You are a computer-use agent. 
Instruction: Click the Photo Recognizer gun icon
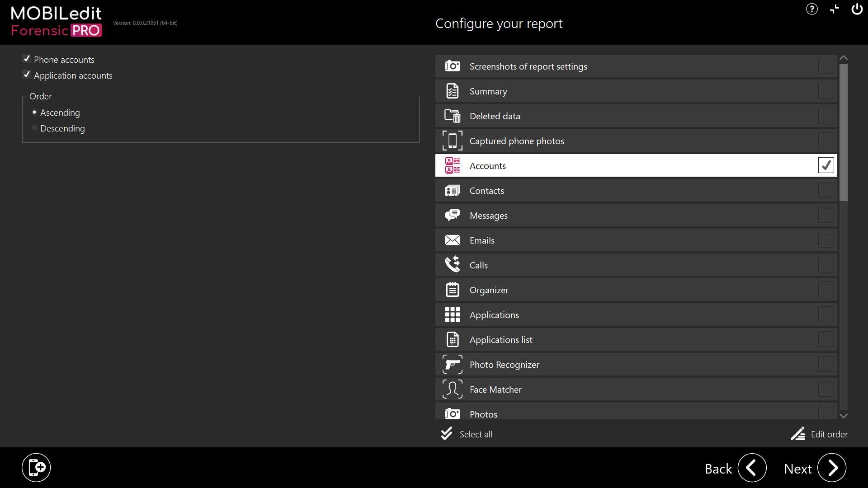click(x=452, y=364)
